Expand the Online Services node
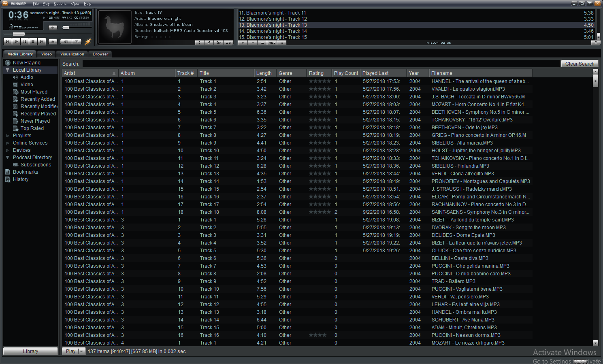This screenshot has width=603, height=364. pos(7,143)
